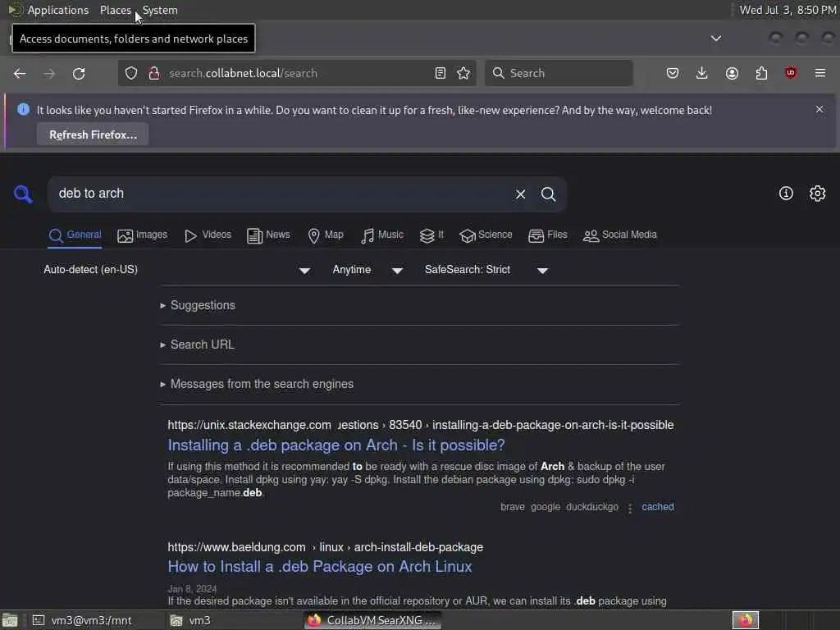This screenshot has width=840, height=630.
Task: Click the clock Wed Jul 3, 8:50 PM
Action: (787, 10)
